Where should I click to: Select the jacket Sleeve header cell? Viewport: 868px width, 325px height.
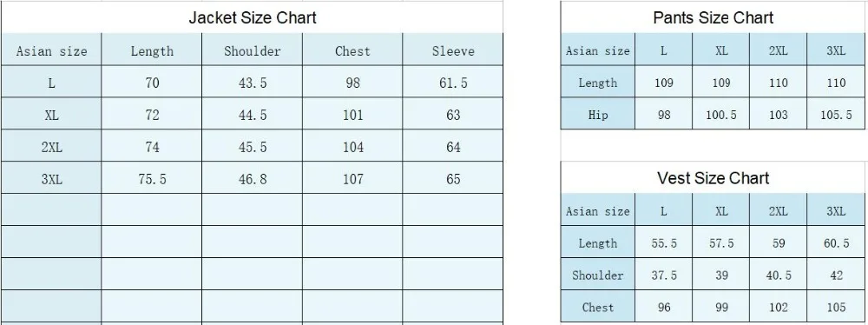453,50
